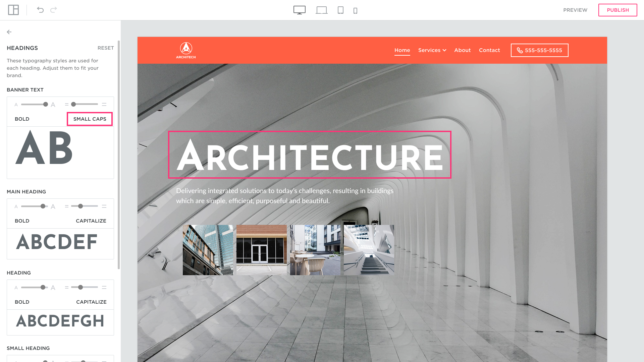The width and height of the screenshot is (644, 362).
Task: Open the layout panels icon
Action: coord(13,10)
